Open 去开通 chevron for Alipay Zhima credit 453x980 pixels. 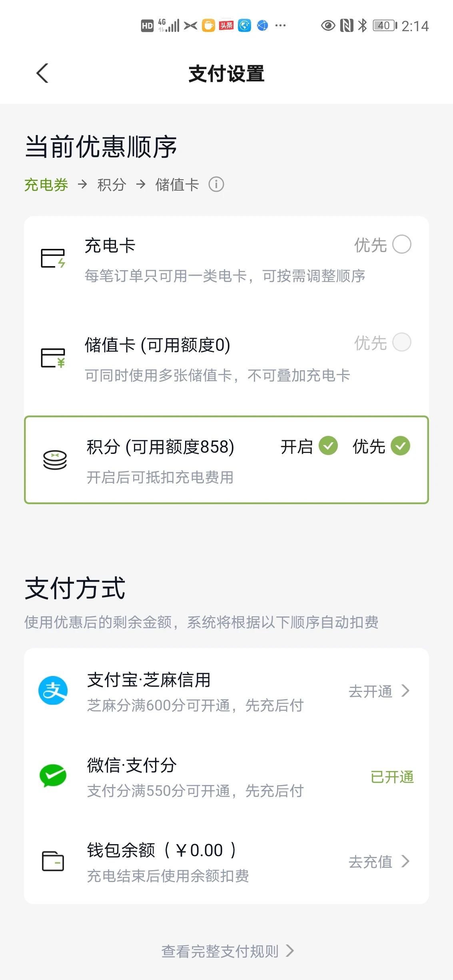405,690
